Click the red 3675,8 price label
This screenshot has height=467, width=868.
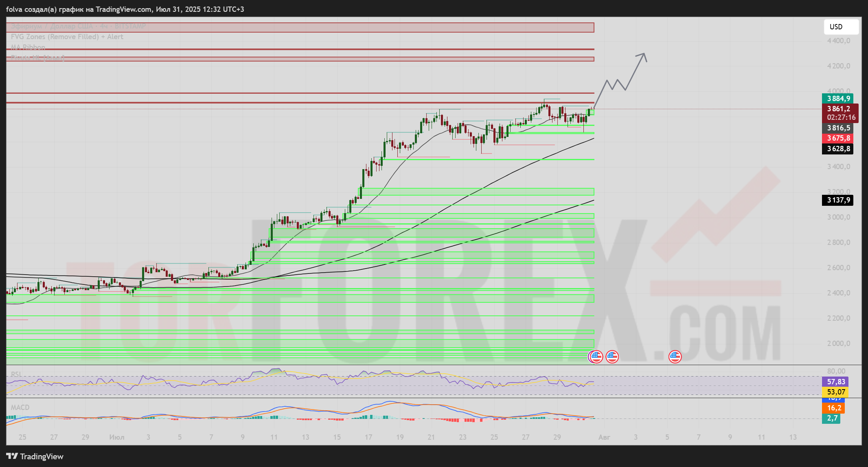(838, 138)
